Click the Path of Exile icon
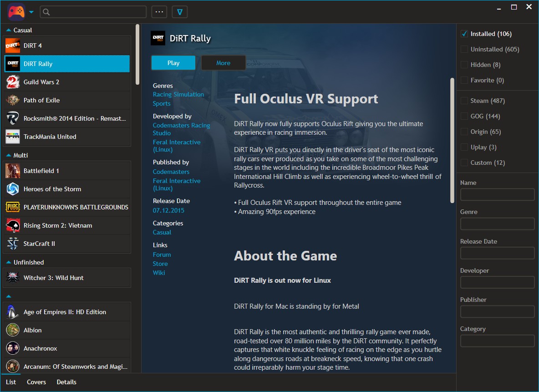The image size is (539, 392). click(x=13, y=100)
